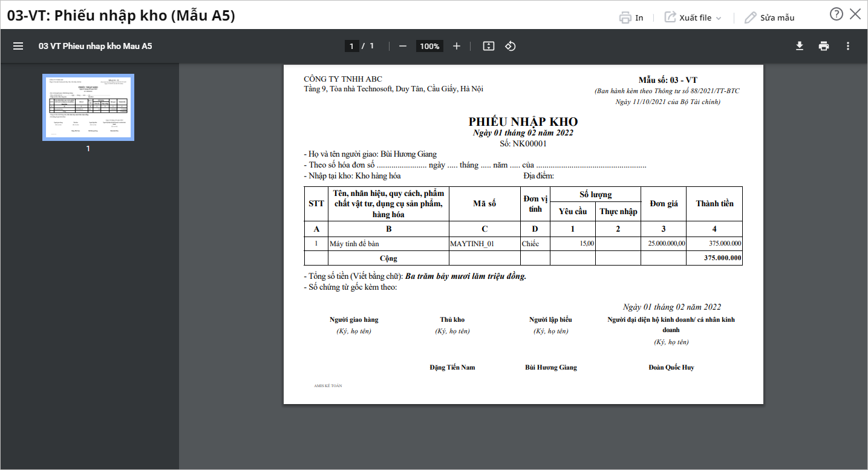Click the In print button
868x470 pixels.
tap(631, 18)
